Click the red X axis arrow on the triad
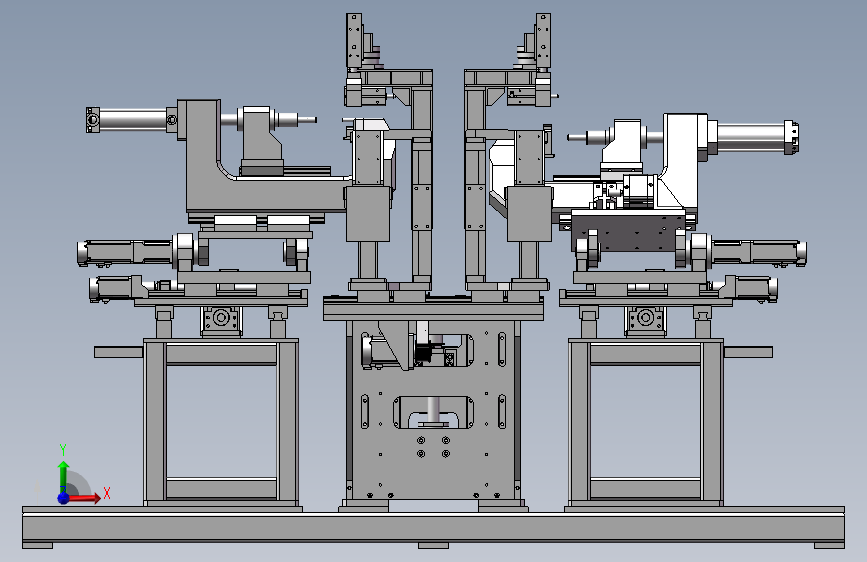Image resolution: width=867 pixels, height=562 pixels. pyautogui.click(x=85, y=498)
